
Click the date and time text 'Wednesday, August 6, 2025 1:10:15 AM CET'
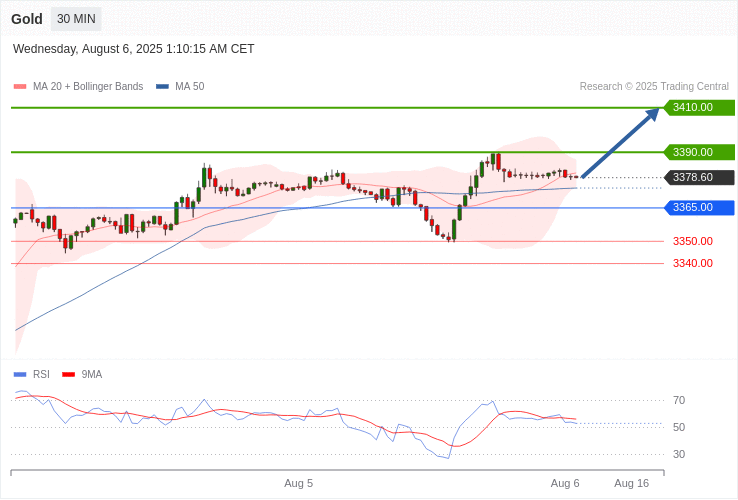[134, 49]
